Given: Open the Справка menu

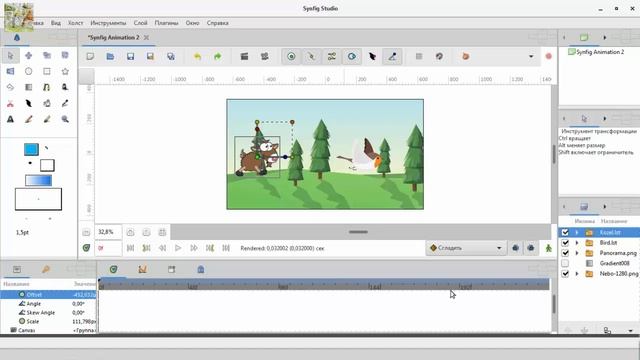Looking at the screenshot, I should pos(218,23).
